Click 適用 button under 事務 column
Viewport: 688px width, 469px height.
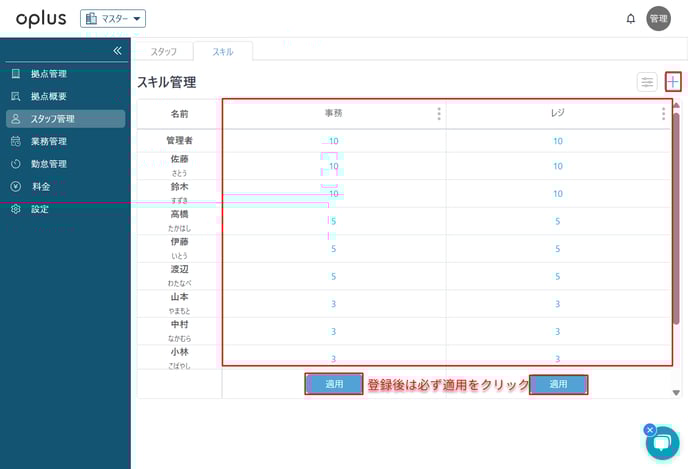[x=334, y=384]
